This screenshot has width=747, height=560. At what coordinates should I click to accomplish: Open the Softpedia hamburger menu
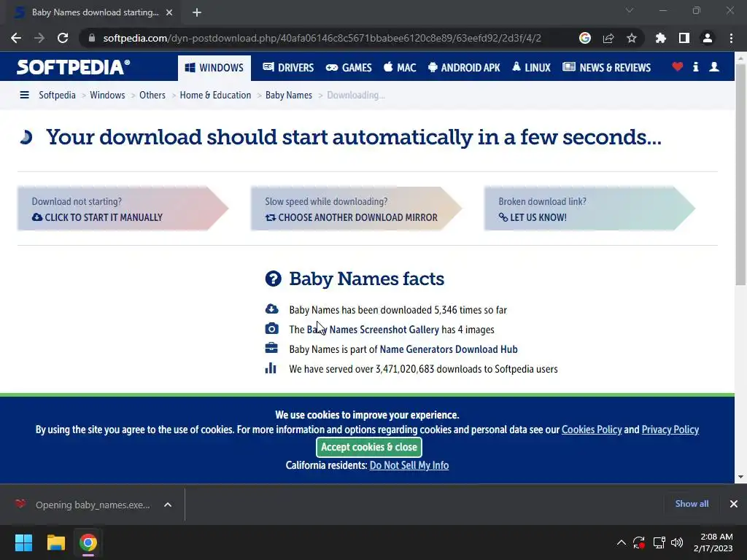(24, 96)
